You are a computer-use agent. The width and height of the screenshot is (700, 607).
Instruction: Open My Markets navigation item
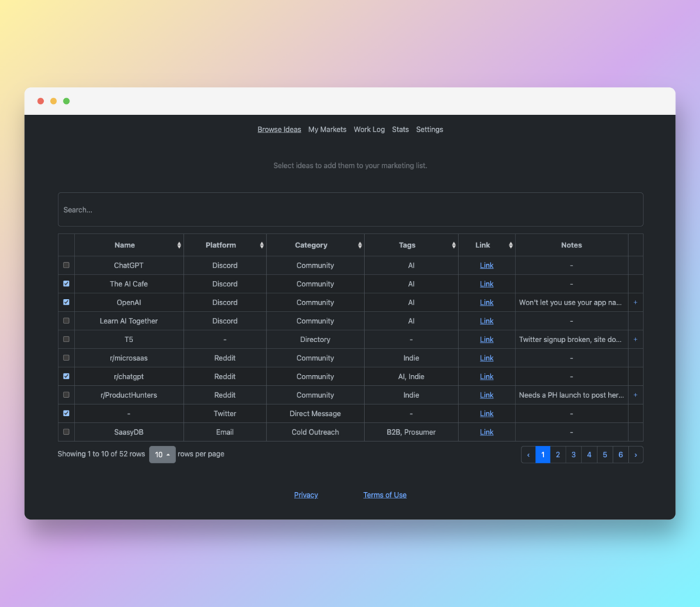pyautogui.click(x=327, y=130)
